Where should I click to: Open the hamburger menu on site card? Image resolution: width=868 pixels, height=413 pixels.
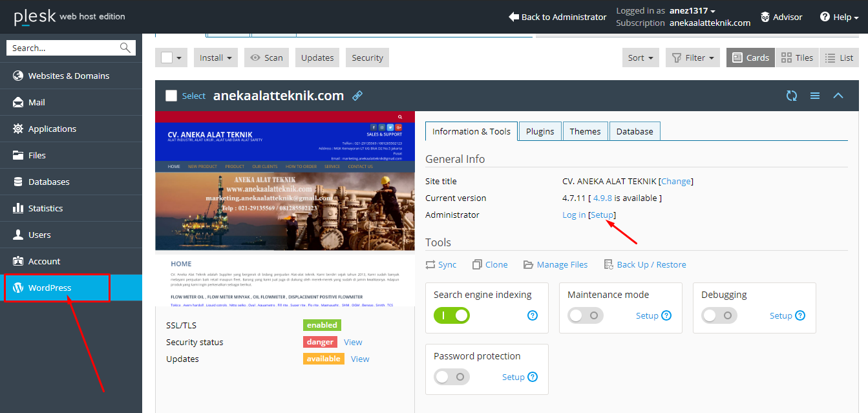pos(815,96)
